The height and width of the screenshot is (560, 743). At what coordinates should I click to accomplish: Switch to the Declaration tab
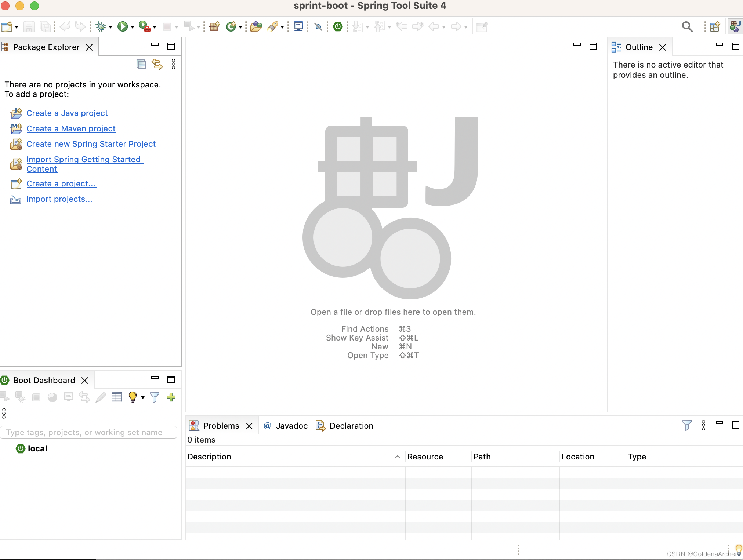pos(351,425)
